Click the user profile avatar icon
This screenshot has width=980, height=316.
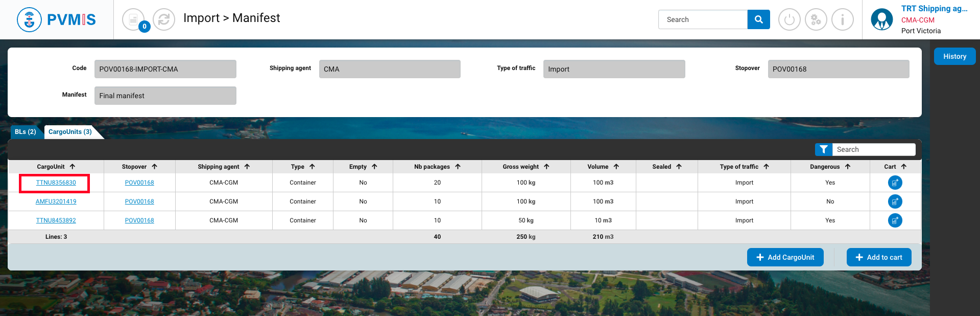pyautogui.click(x=881, y=20)
